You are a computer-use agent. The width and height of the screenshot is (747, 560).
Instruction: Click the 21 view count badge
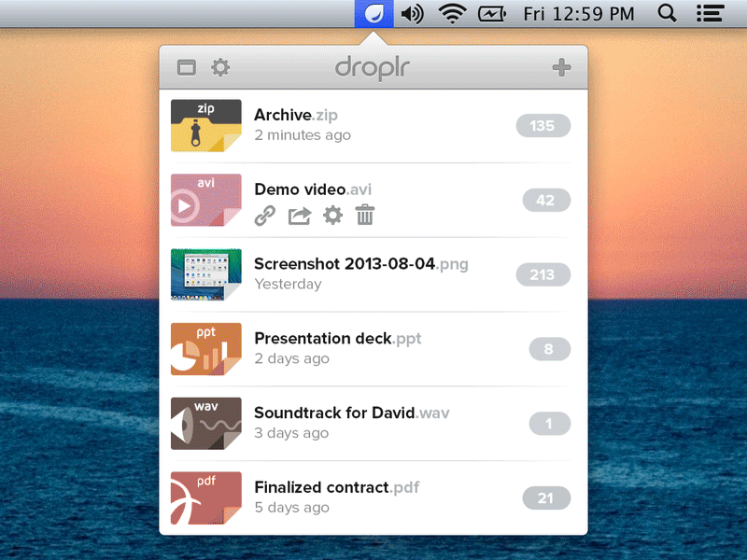pyautogui.click(x=546, y=498)
